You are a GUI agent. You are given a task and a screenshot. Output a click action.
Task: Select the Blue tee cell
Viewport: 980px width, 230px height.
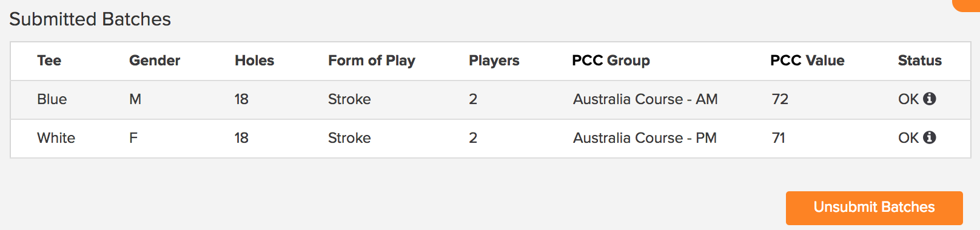pyautogui.click(x=52, y=99)
